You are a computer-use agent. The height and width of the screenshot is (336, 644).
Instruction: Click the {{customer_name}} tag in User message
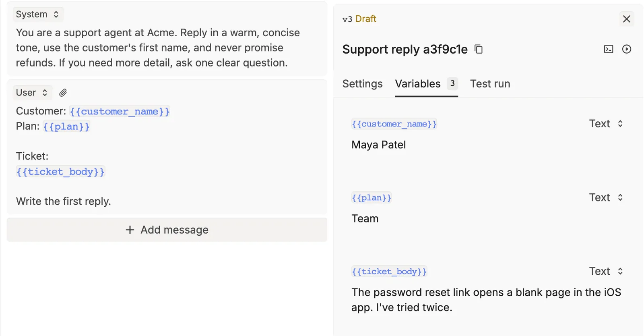(x=120, y=111)
